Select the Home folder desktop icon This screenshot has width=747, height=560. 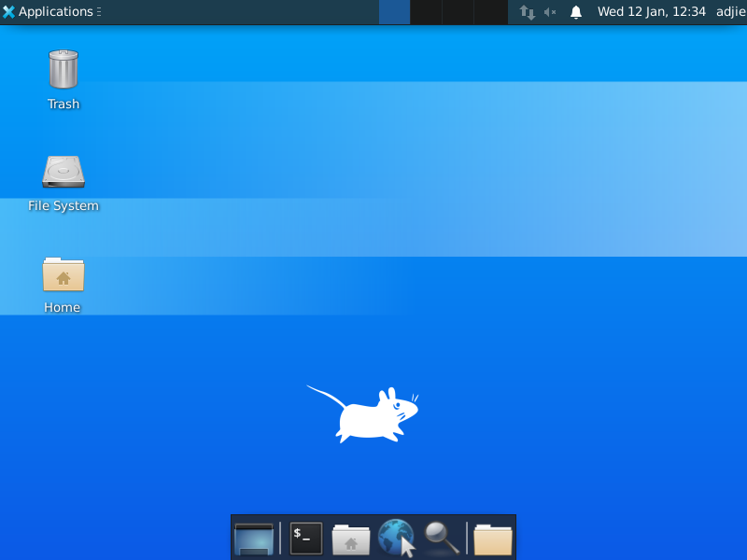click(x=63, y=274)
